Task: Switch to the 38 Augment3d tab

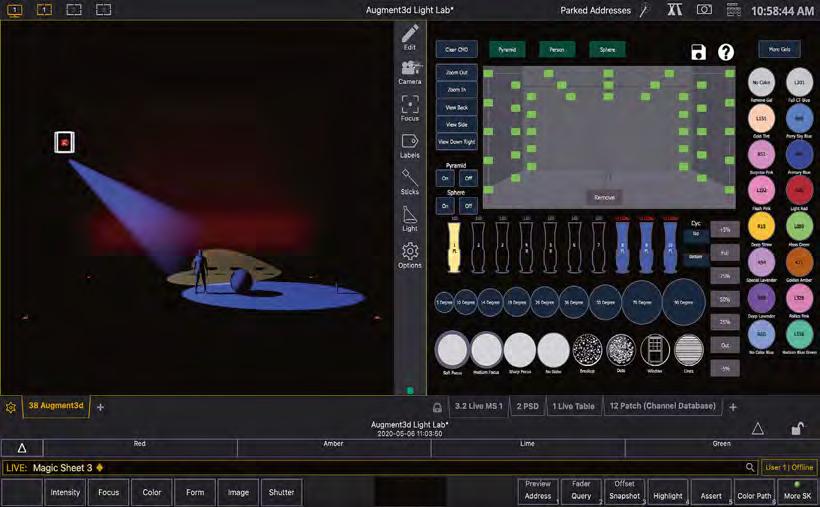Action: click(55, 406)
